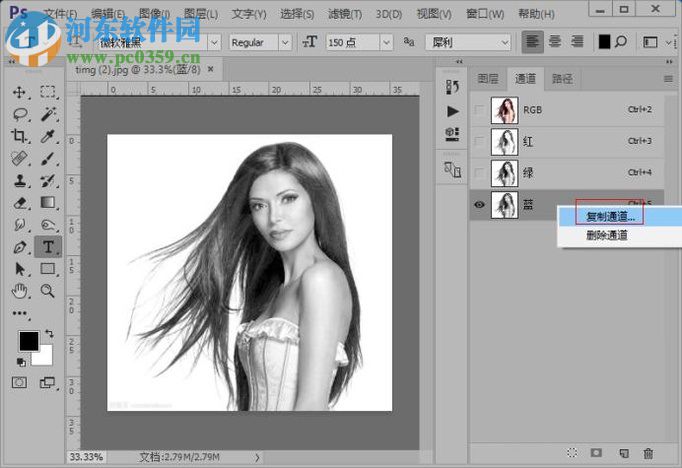The height and width of the screenshot is (468, 682).
Task: Select the Crop tool
Action: tap(19, 136)
